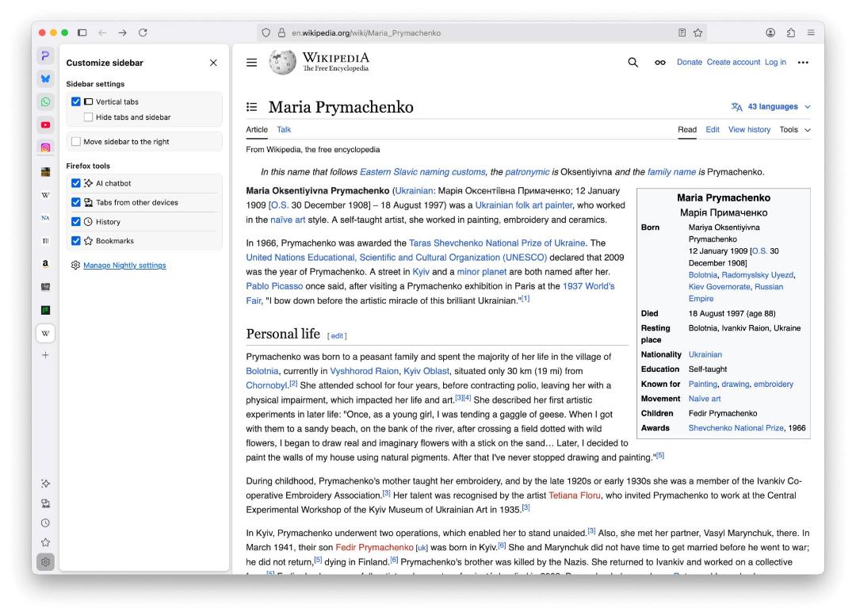856x616 pixels.
Task: Open the appearance glasses icon on Wikipedia
Action: [660, 63]
